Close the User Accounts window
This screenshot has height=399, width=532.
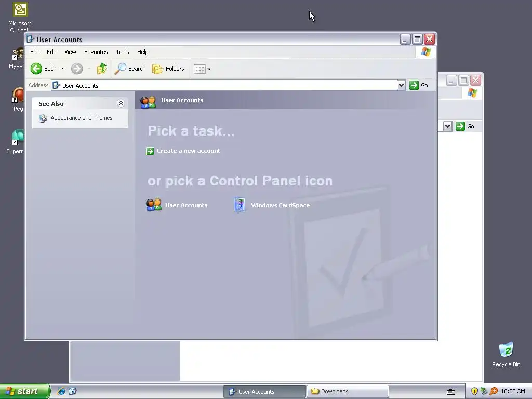tap(430, 39)
